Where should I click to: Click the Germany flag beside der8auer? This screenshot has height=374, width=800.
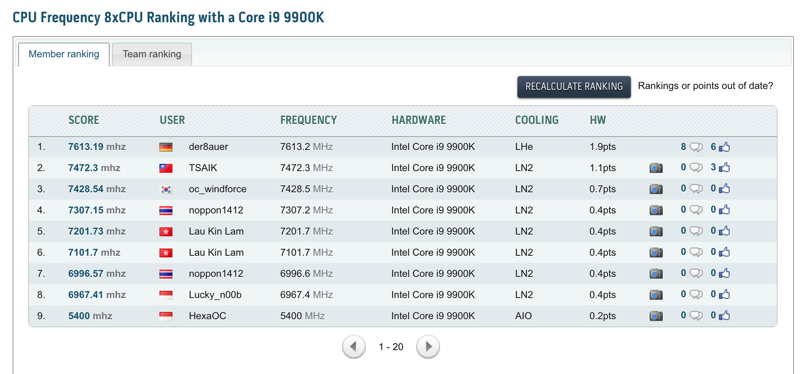point(166,147)
